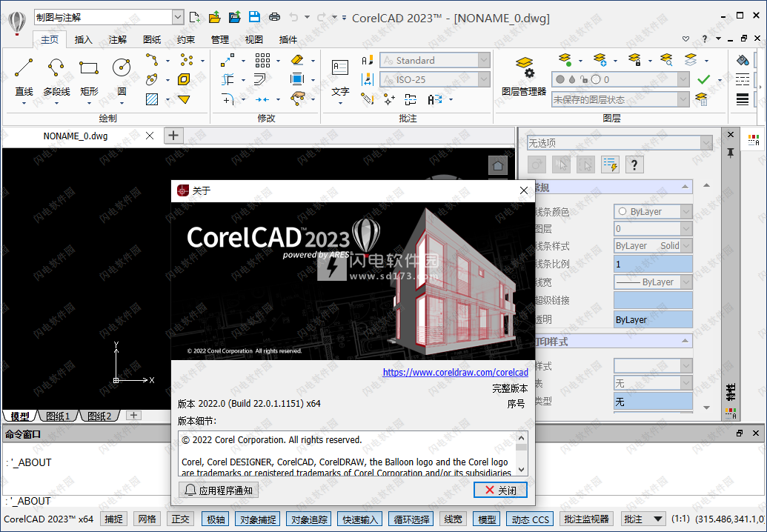Screen dimensions: 767x532
Task: Click the question mark help icon in the properties panel
Action: point(634,164)
